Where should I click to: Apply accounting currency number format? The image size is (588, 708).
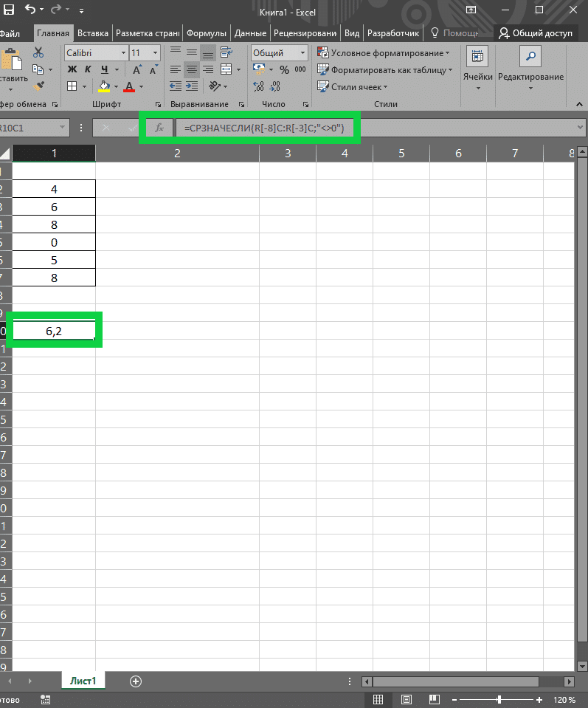coord(259,69)
